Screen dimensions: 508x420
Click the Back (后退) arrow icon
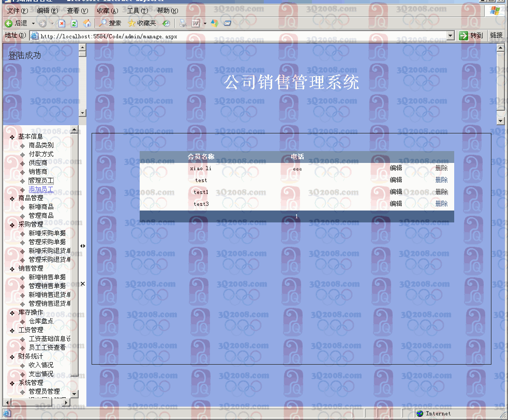tap(9, 23)
